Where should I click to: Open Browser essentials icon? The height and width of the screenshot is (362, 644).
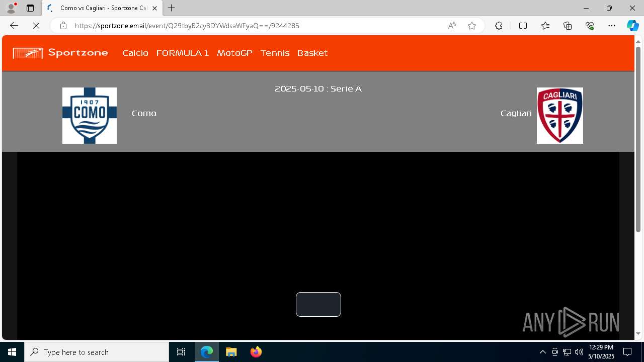590,26
